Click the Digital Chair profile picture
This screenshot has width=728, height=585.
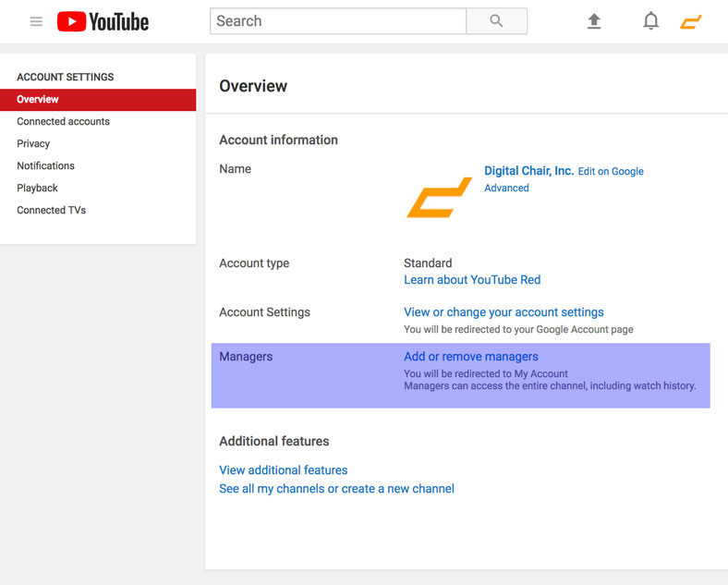[x=439, y=198]
